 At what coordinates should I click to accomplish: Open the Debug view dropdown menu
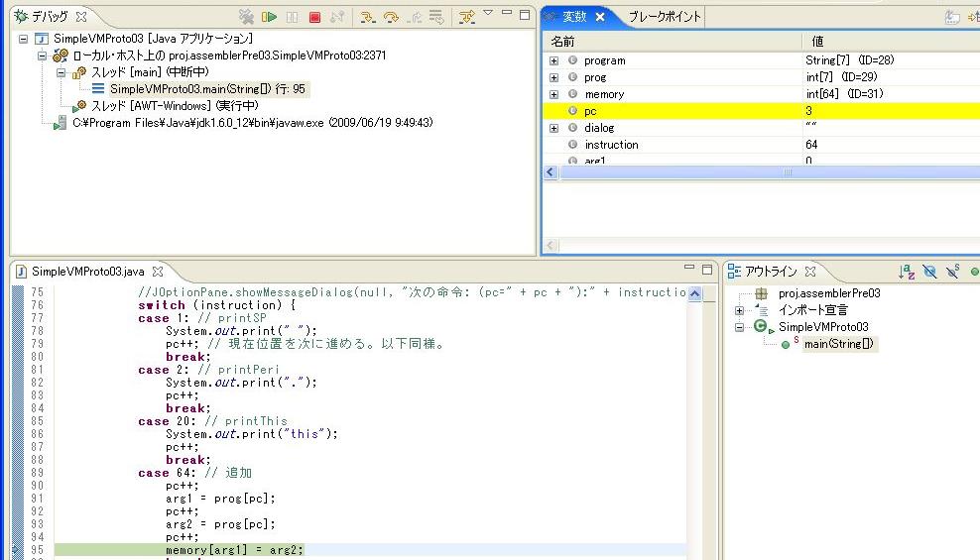pyautogui.click(x=488, y=14)
